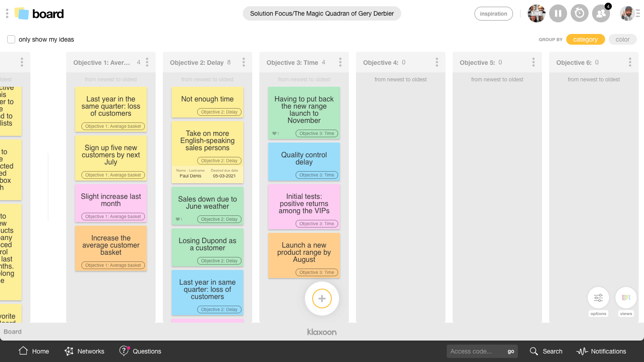Click the pause activity icon
Image resolution: width=644 pixels, height=362 pixels.
[558, 13]
